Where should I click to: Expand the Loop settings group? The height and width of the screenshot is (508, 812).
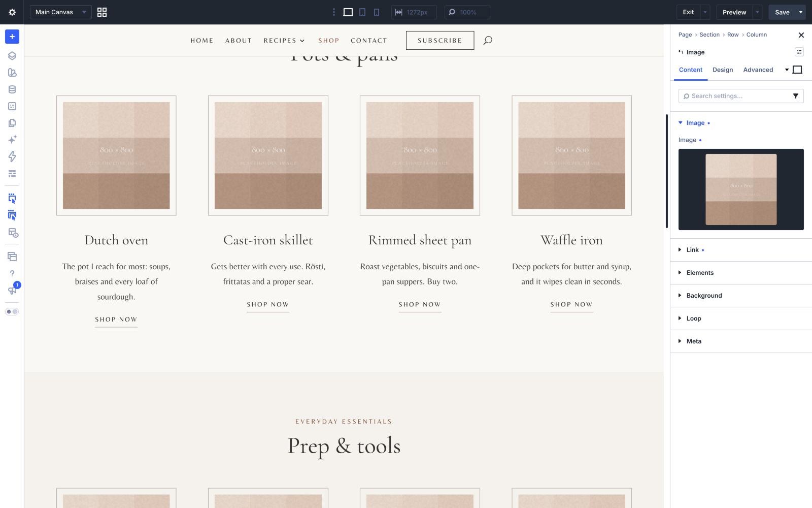click(x=741, y=319)
